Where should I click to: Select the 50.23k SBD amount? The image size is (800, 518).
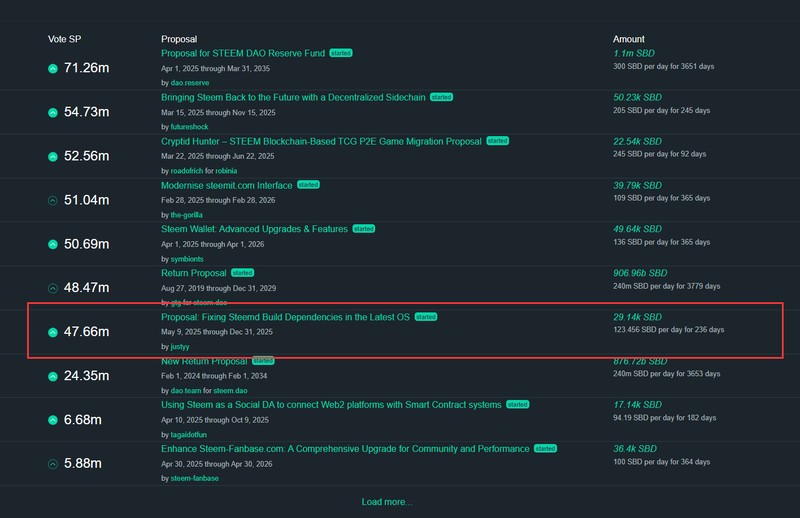click(x=637, y=97)
